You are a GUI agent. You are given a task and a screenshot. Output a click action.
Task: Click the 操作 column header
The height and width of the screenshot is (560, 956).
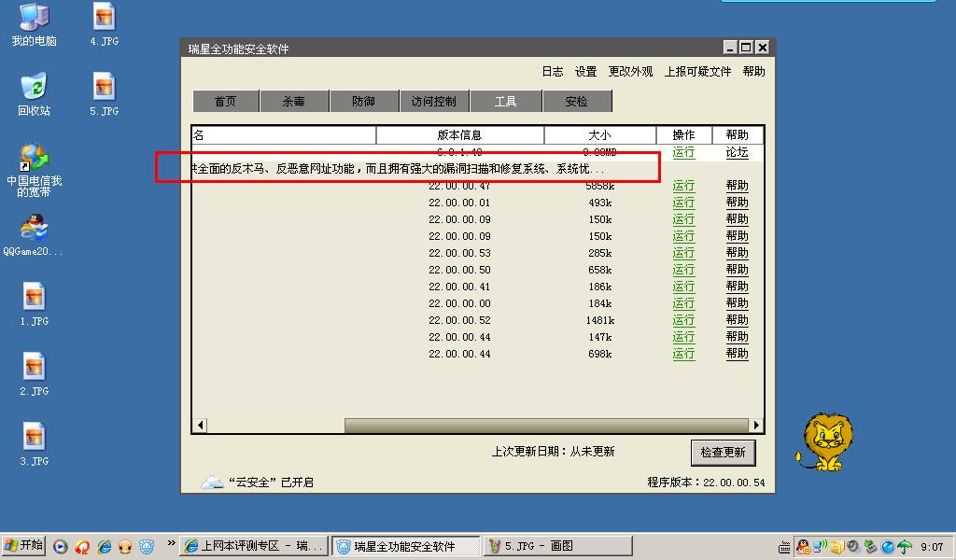pos(683,134)
